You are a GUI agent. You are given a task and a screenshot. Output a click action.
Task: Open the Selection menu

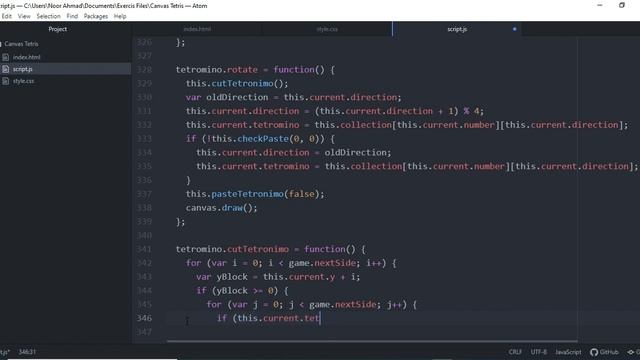click(x=49, y=16)
